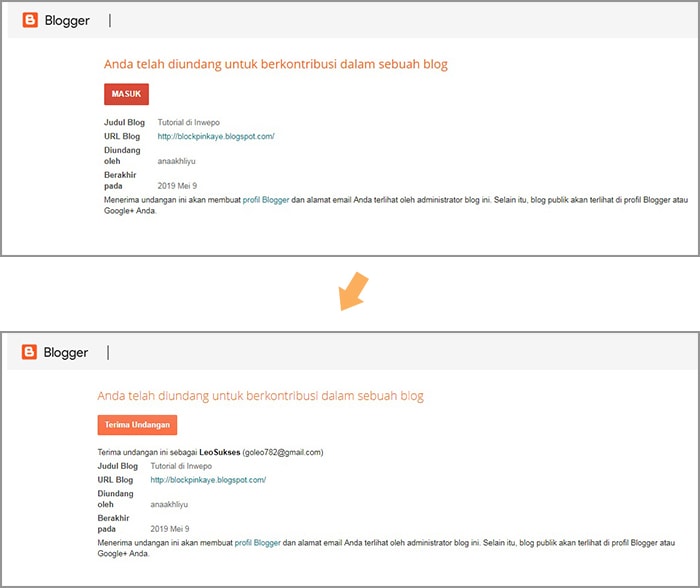Click the Judul Blog label in top panel
Viewport: 700px width, 588px height.
coord(124,122)
